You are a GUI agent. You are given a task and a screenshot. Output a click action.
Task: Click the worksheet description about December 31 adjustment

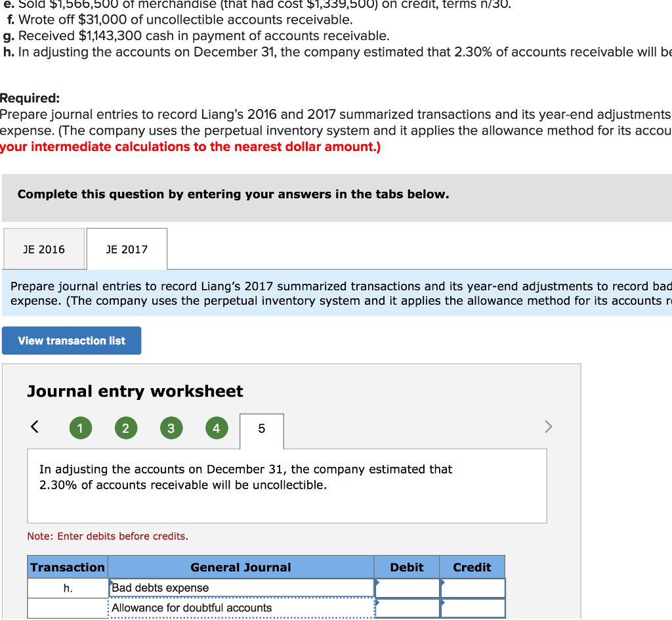click(x=245, y=477)
